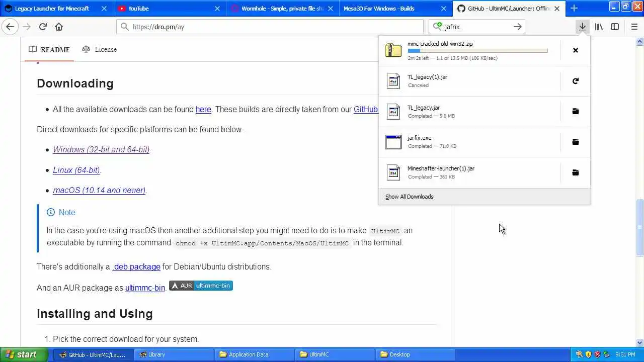644x362 pixels.
Task: Click the TL_legacy(1).jar file icon
Action: [x=393, y=81]
